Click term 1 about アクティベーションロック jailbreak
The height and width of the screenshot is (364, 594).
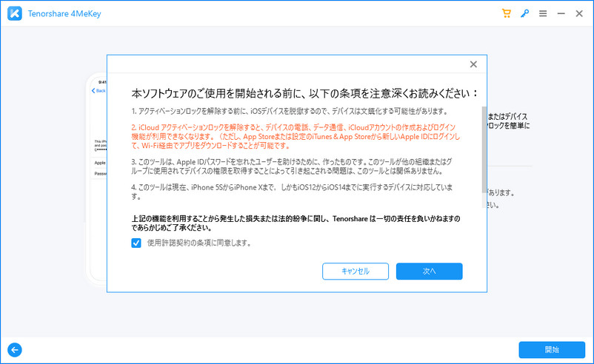[290, 111]
